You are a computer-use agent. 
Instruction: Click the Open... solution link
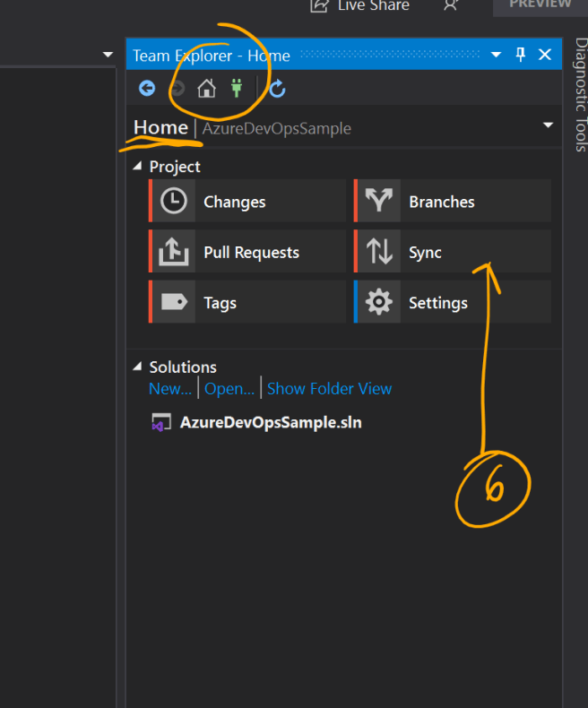click(229, 388)
